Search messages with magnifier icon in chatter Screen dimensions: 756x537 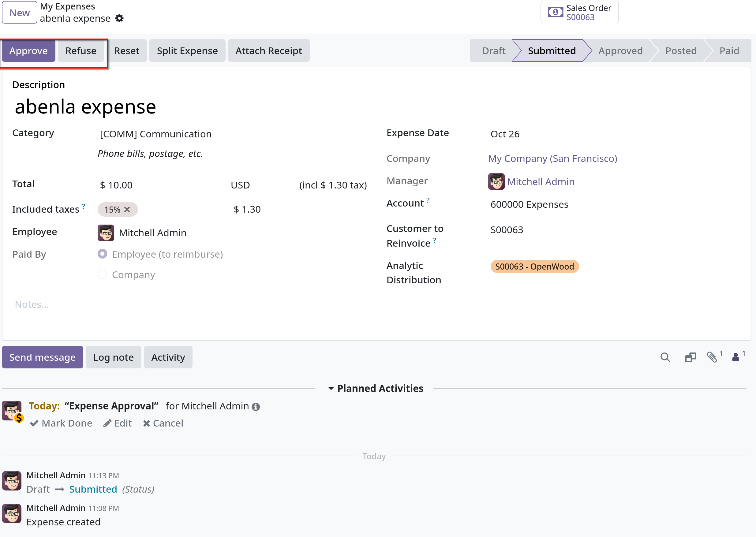[665, 357]
